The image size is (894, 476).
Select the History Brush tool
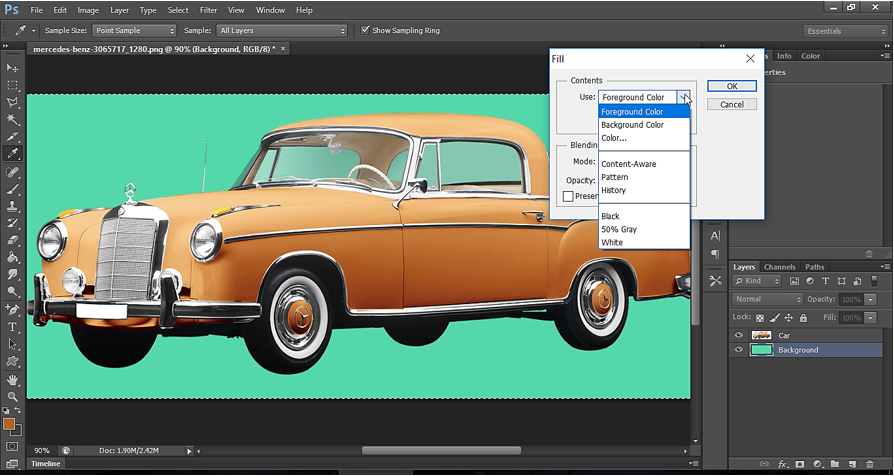click(x=12, y=223)
